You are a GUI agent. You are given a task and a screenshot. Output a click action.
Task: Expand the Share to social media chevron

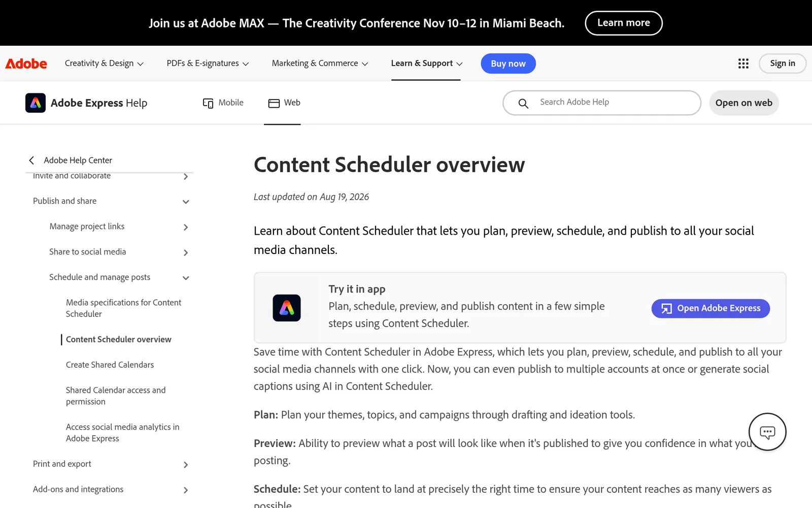pos(186,252)
